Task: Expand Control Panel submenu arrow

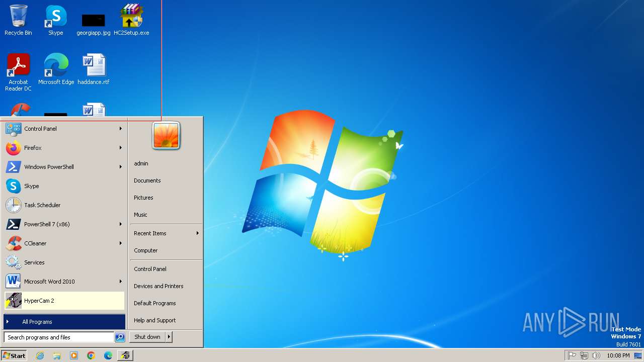Action: (121, 129)
